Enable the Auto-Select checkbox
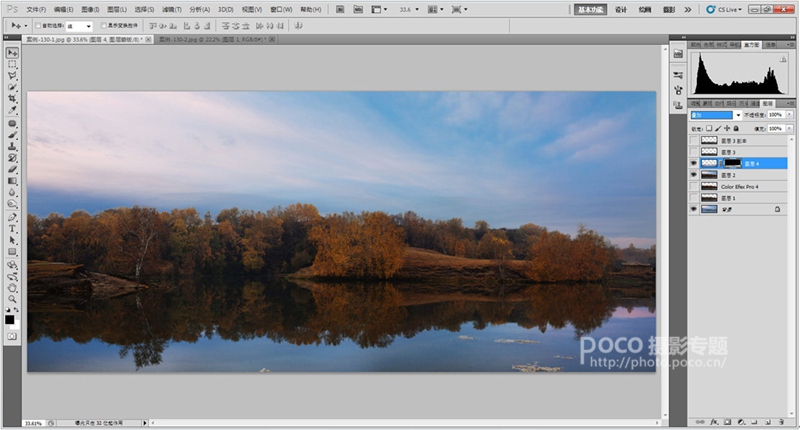The image size is (800, 430). pyautogui.click(x=38, y=26)
